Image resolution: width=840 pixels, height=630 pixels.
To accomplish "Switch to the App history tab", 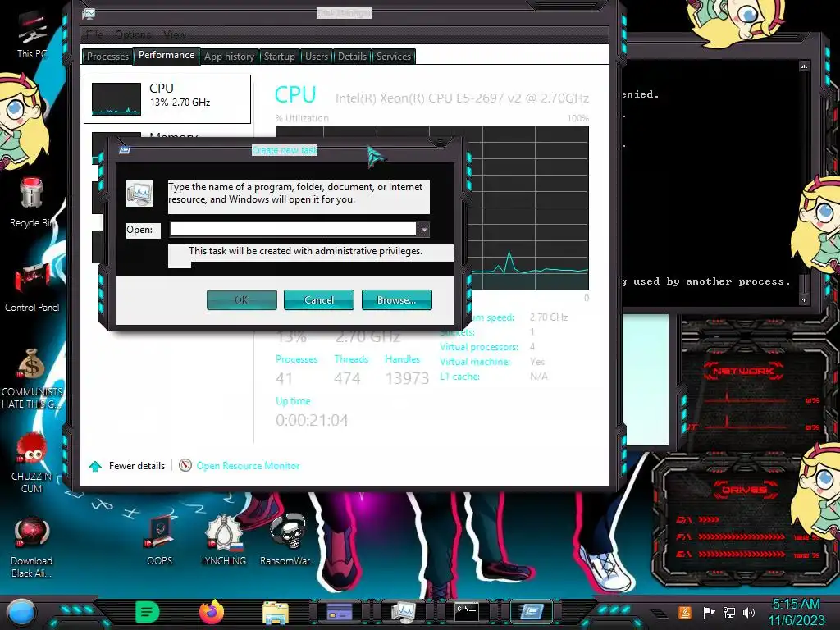I will pos(230,57).
